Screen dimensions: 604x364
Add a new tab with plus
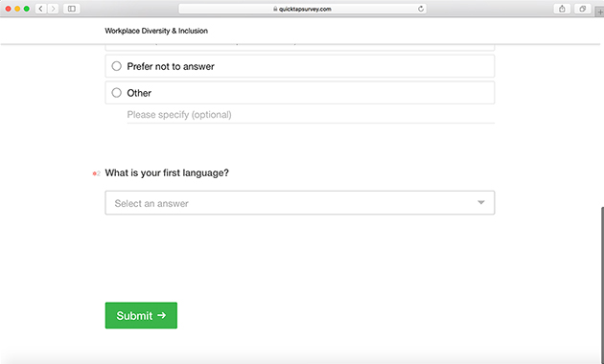[600, 11]
